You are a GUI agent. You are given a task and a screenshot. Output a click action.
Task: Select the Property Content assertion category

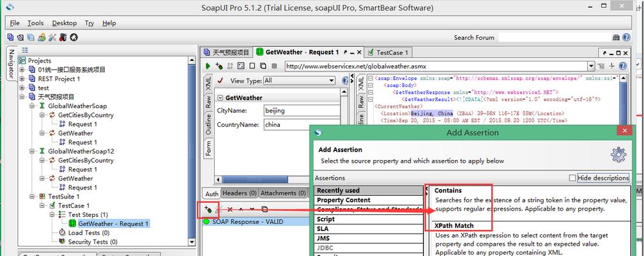click(369, 200)
